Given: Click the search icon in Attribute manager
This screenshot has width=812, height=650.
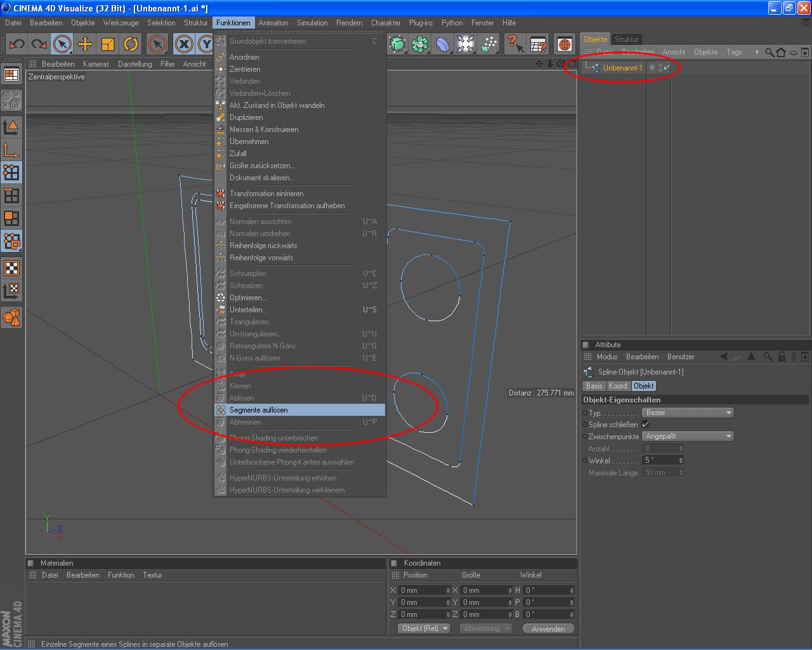Looking at the screenshot, I should (x=768, y=357).
